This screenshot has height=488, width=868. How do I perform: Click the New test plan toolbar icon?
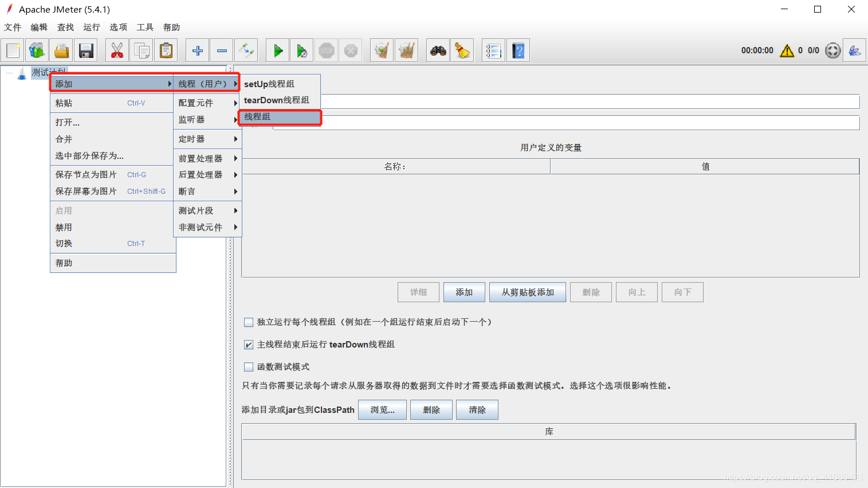13,50
